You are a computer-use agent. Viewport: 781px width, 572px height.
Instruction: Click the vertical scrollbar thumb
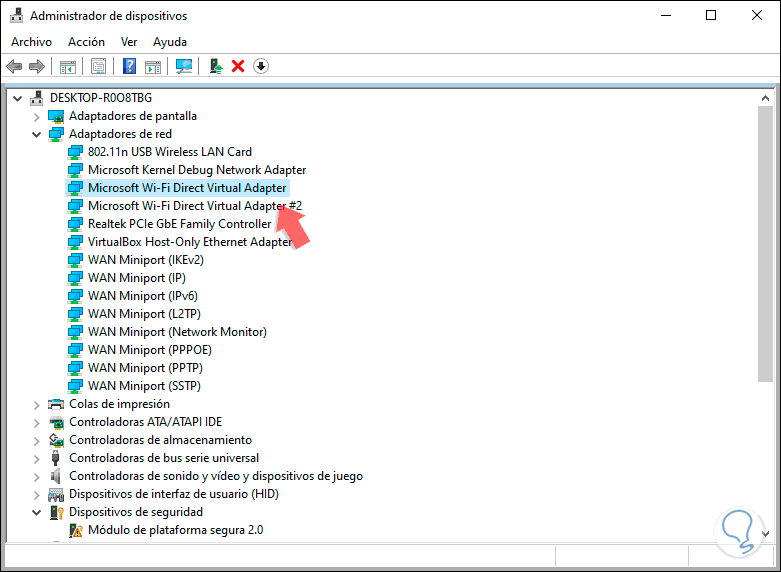click(x=765, y=244)
